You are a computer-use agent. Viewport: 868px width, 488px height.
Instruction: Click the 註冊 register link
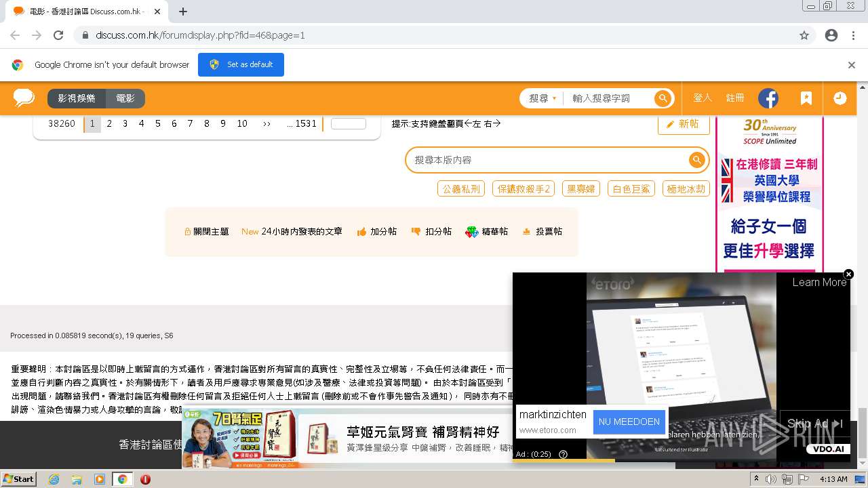[x=735, y=98]
